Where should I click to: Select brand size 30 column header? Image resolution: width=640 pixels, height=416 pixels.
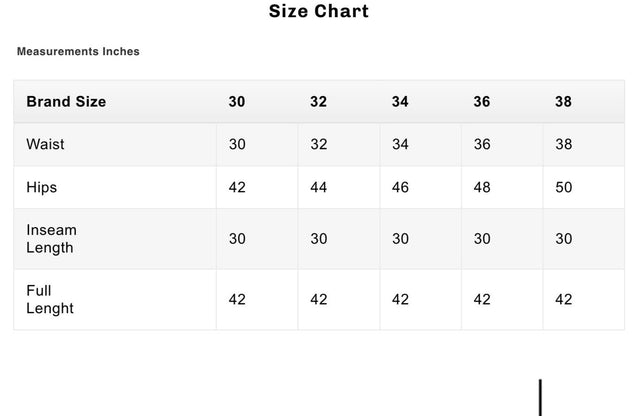[237, 102]
